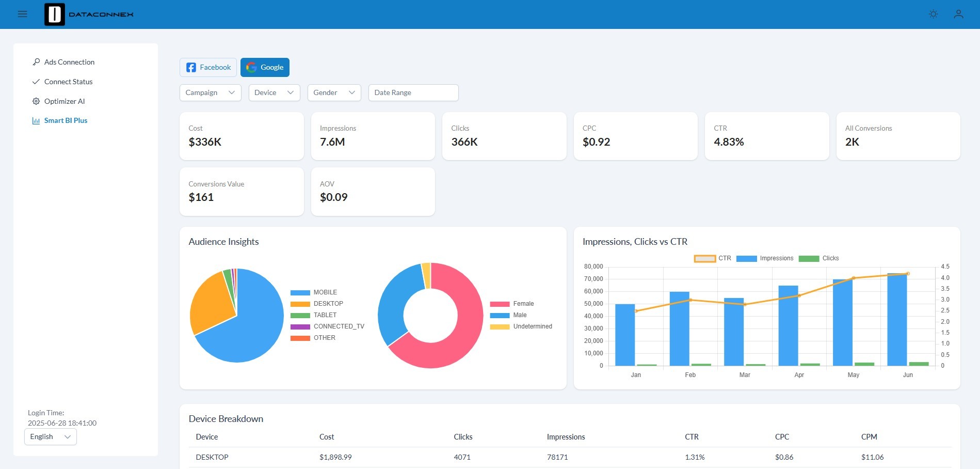This screenshot has height=469, width=980.
Task: Toggle the Clicks series legend
Action: point(818,258)
